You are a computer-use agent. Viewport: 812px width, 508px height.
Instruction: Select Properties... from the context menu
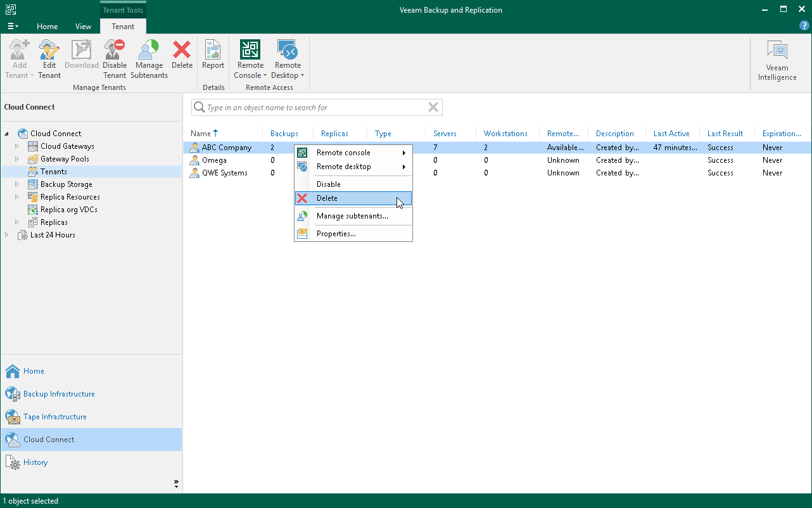coord(336,234)
